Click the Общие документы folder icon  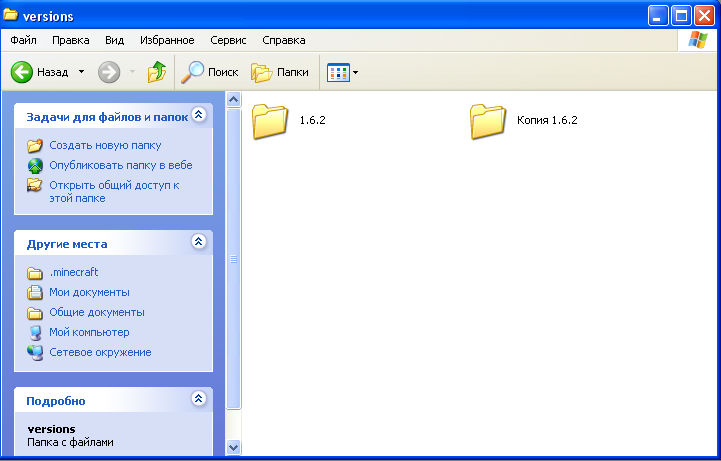pos(34,313)
